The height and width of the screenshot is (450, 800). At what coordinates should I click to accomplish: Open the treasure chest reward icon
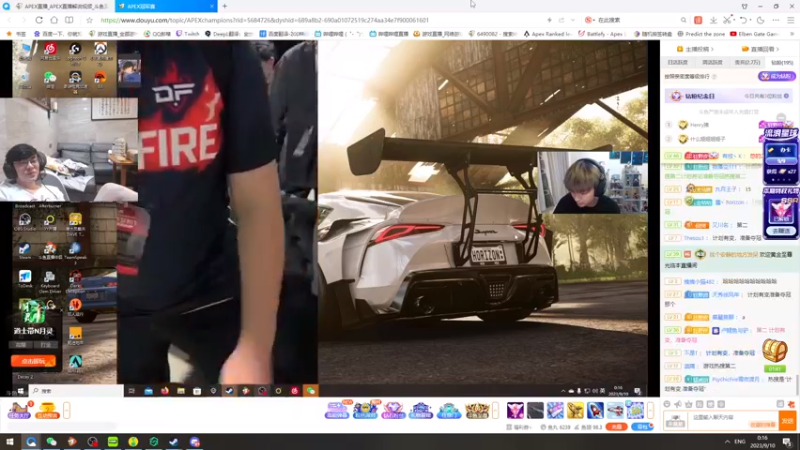(x=774, y=351)
